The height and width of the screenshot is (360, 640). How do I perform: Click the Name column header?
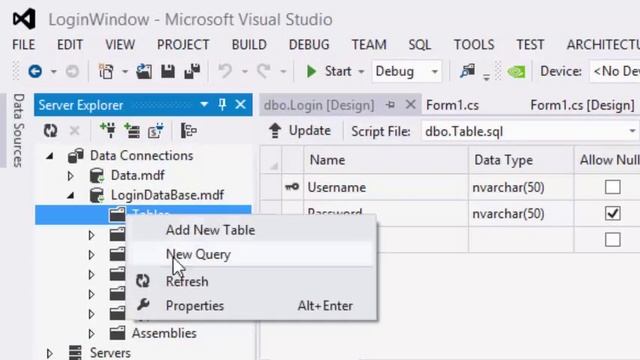coord(386,160)
